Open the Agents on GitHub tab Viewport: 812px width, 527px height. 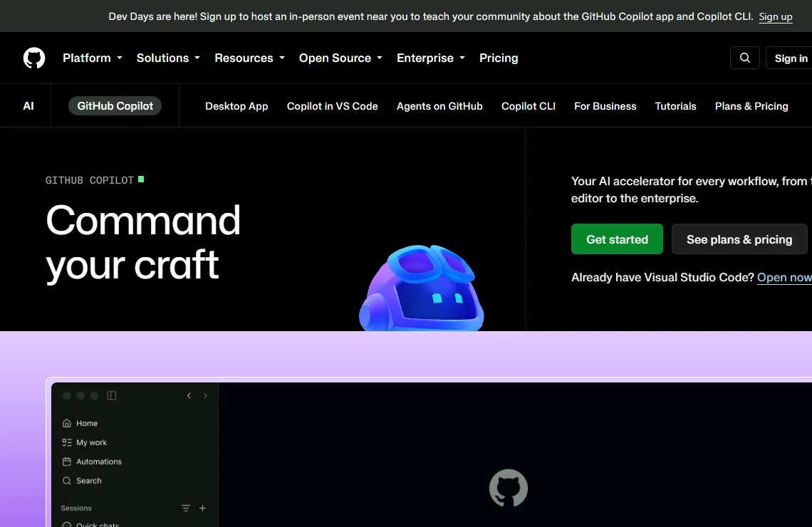tap(439, 106)
